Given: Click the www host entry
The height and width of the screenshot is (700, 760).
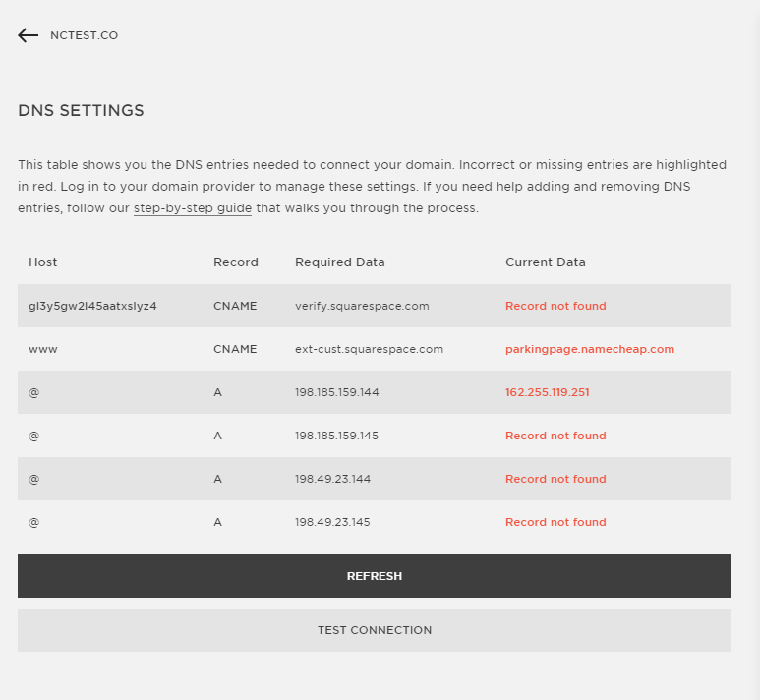Looking at the screenshot, I should (x=43, y=350).
